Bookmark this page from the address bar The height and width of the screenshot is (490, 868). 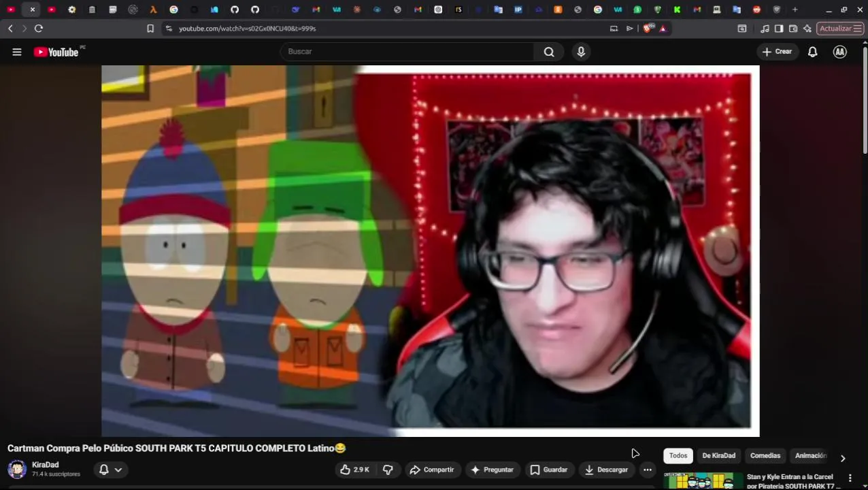[x=150, y=29]
